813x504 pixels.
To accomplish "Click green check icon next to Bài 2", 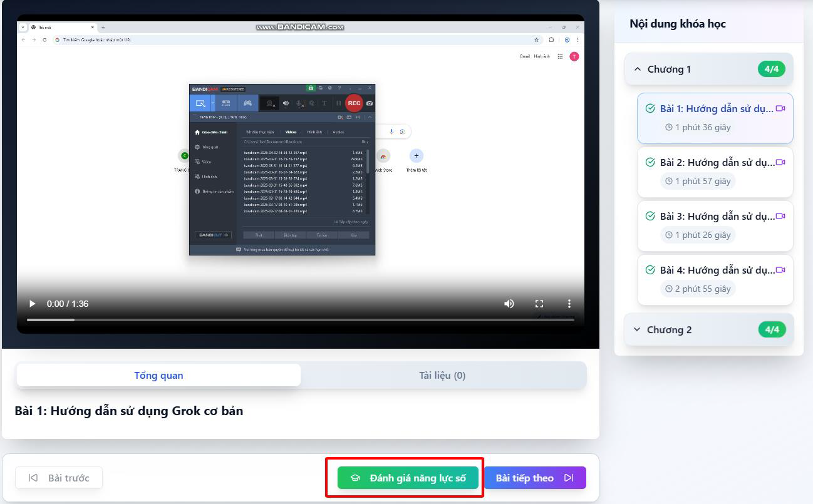I will click(650, 162).
